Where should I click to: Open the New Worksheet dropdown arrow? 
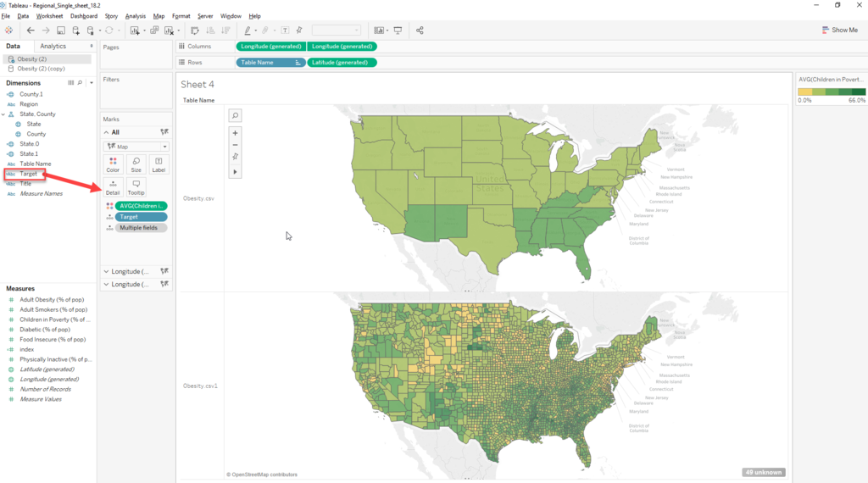(x=144, y=31)
